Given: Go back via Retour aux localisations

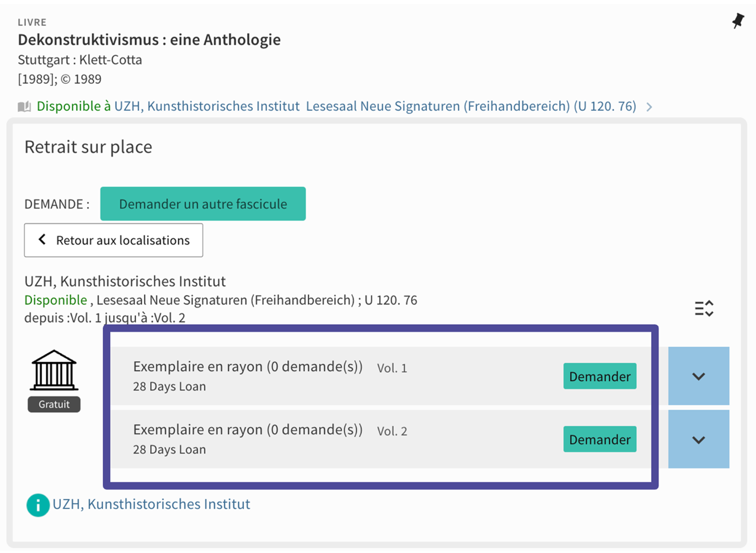Looking at the screenshot, I should tap(114, 240).
